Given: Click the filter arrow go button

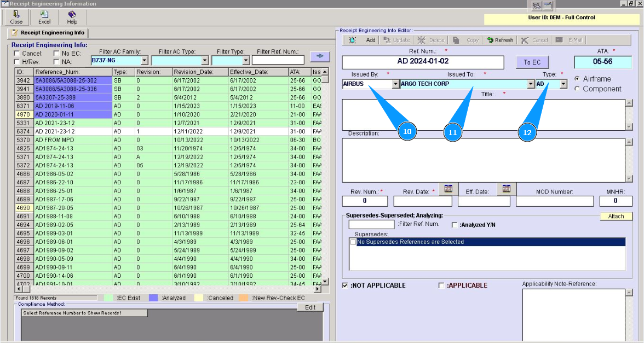Looking at the screenshot, I should pos(320,56).
